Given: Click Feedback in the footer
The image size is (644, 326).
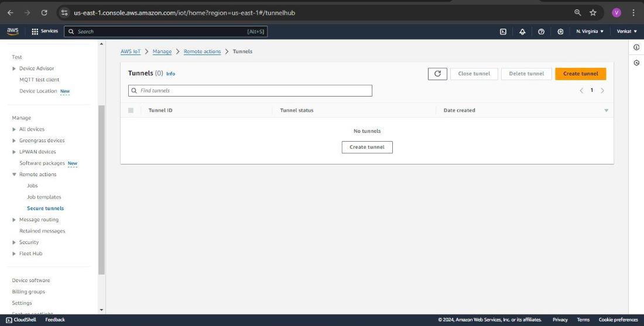Looking at the screenshot, I should click(x=55, y=320).
